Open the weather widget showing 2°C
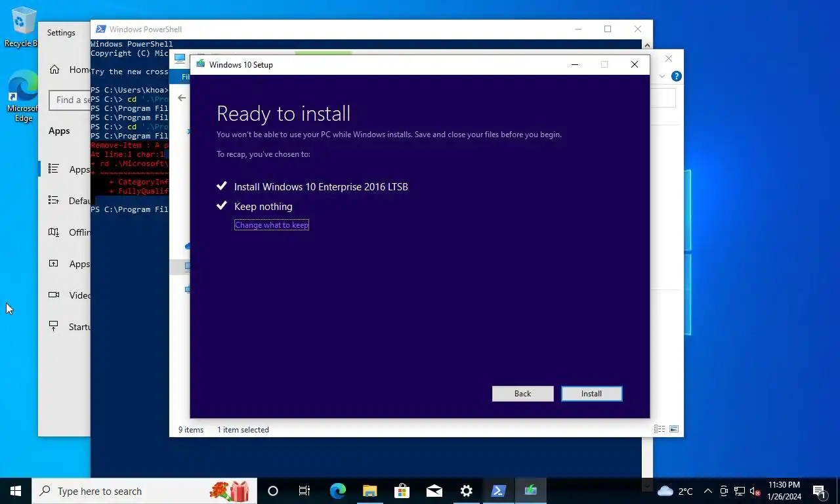The height and width of the screenshot is (504, 840). (675, 491)
